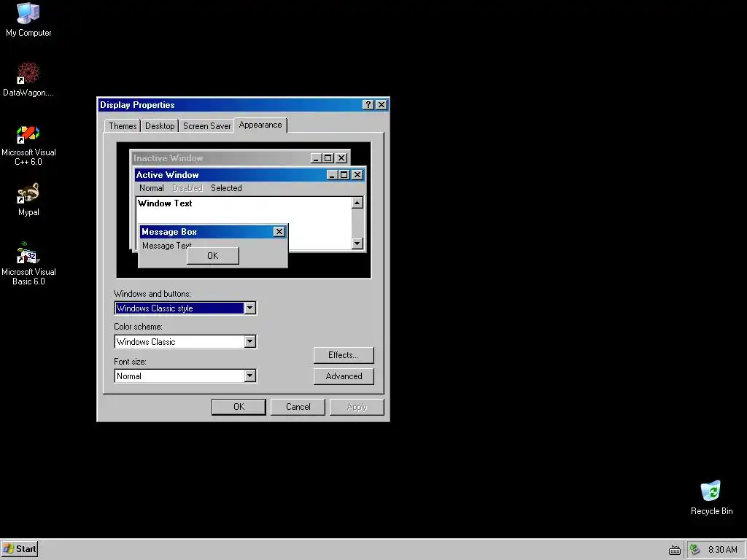Viewport: 747px width, 560px height.
Task: Open the My Computer desktop icon
Action: pyautogui.click(x=28, y=20)
